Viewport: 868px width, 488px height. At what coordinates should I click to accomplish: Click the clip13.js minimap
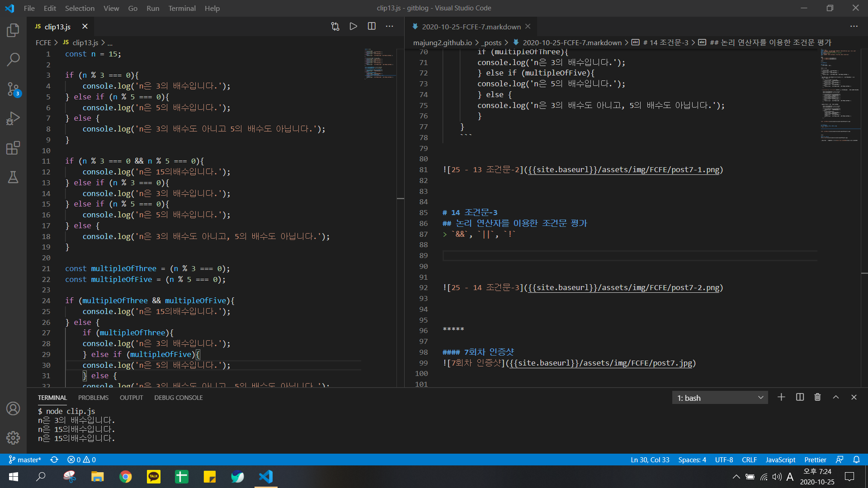click(380, 63)
